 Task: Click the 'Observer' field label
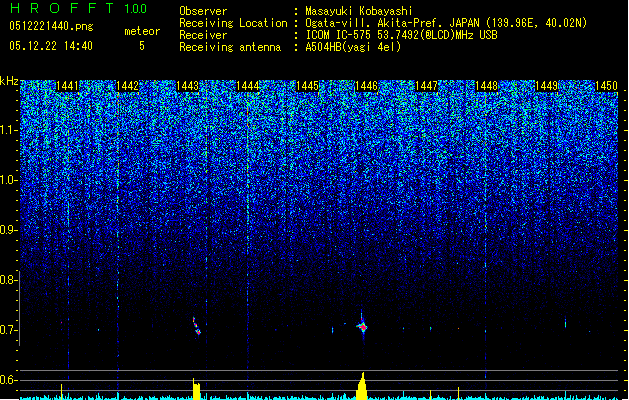(x=203, y=11)
